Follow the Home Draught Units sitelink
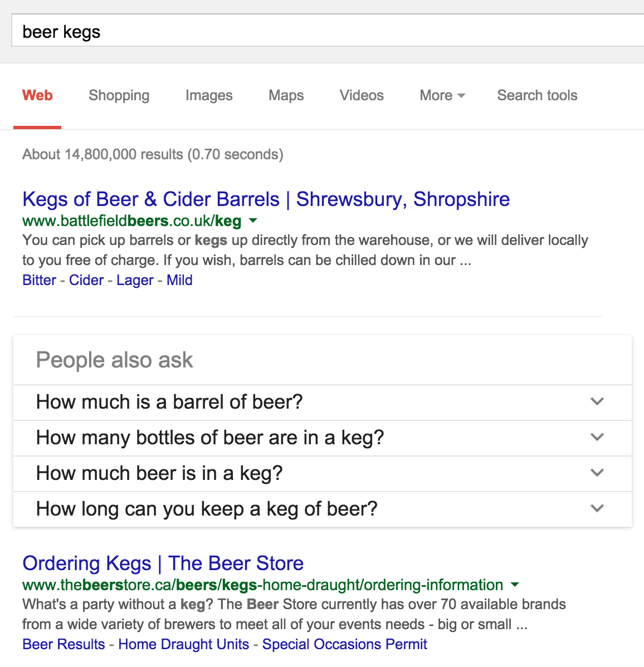Image resolution: width=644 pixels, height=667 pixels. [x=183, y=644]
